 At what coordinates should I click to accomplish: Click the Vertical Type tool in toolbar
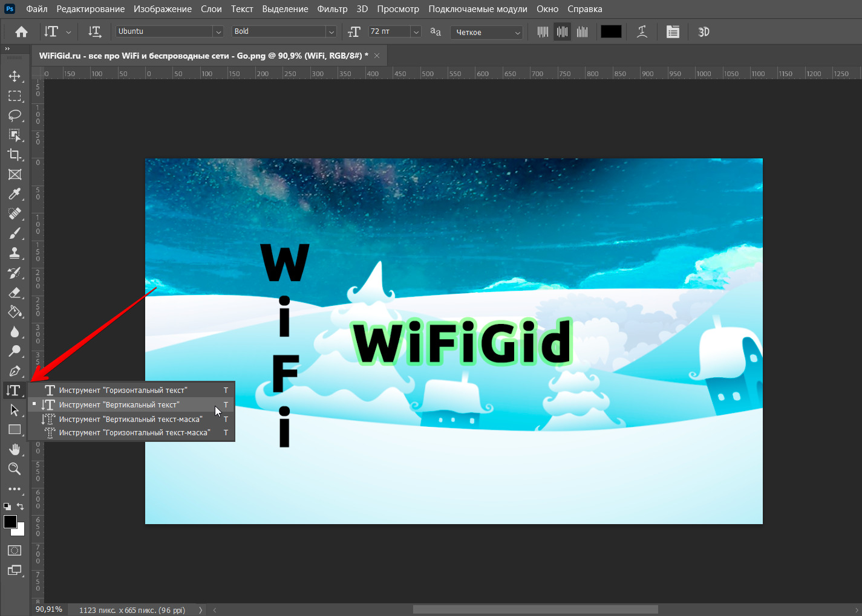[13, 391]
